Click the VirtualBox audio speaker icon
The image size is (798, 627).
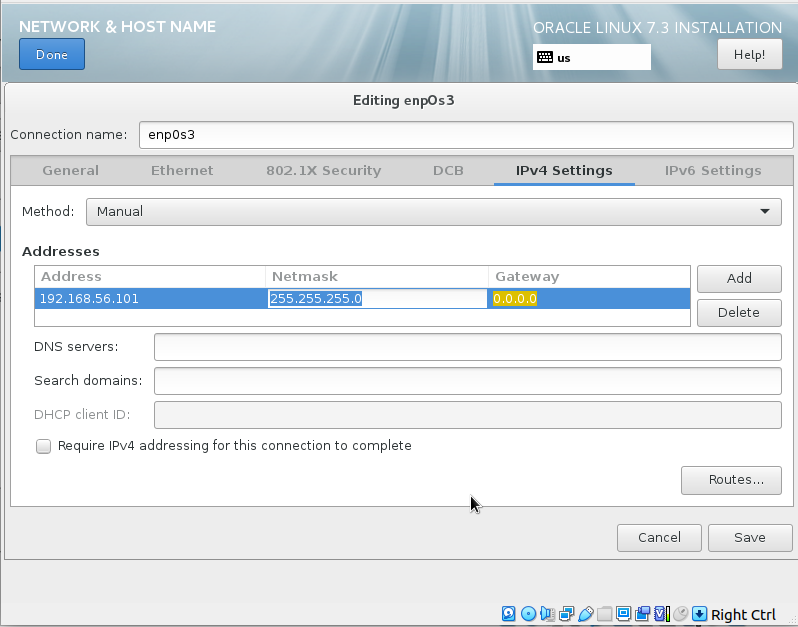[548, 614]
